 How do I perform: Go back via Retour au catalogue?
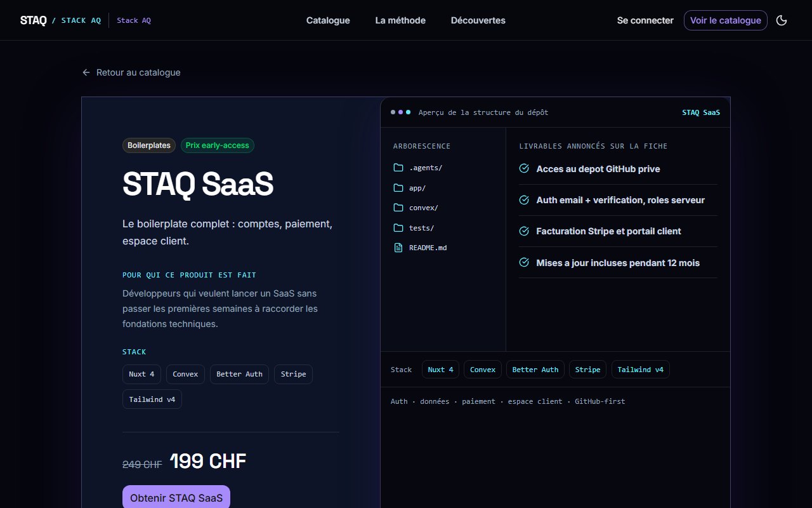131,72
